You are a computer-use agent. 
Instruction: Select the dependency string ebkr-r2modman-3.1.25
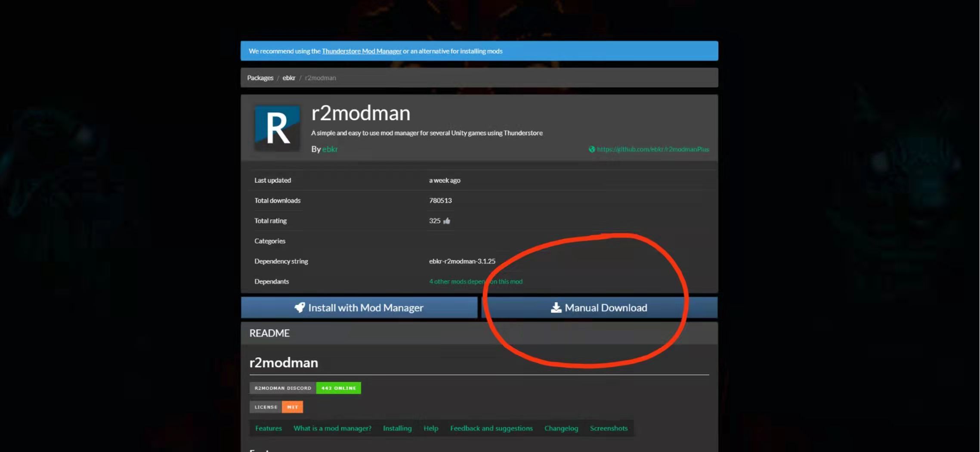pos(462,261)
